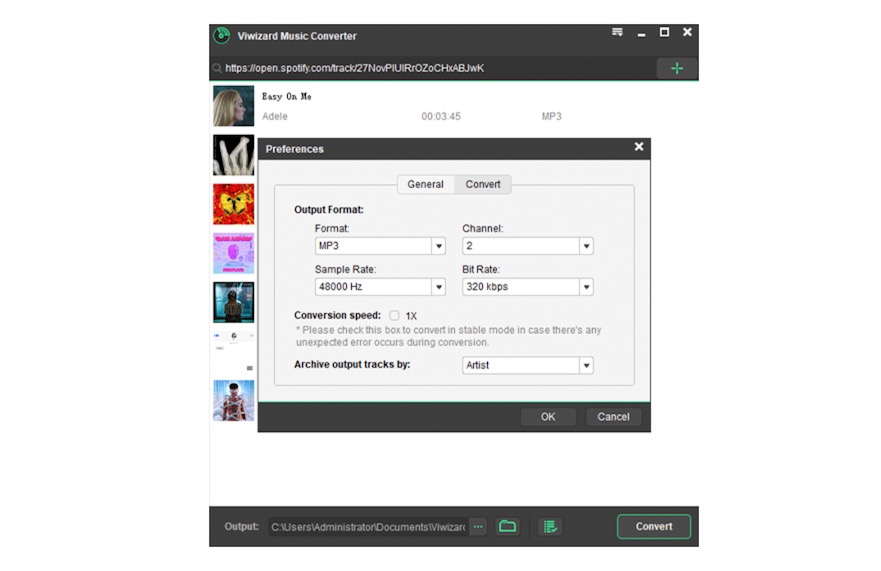Viewport: 881px width, 571px height.
Task: Open the converted history list icon
Action: coord(550,527)
